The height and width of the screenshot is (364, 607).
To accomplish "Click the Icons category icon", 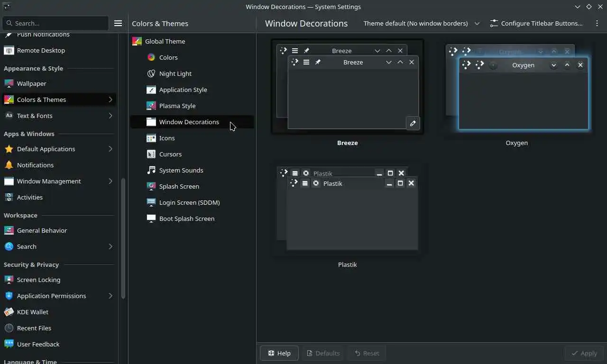I will pyautogui.click(x=151, y=138).
